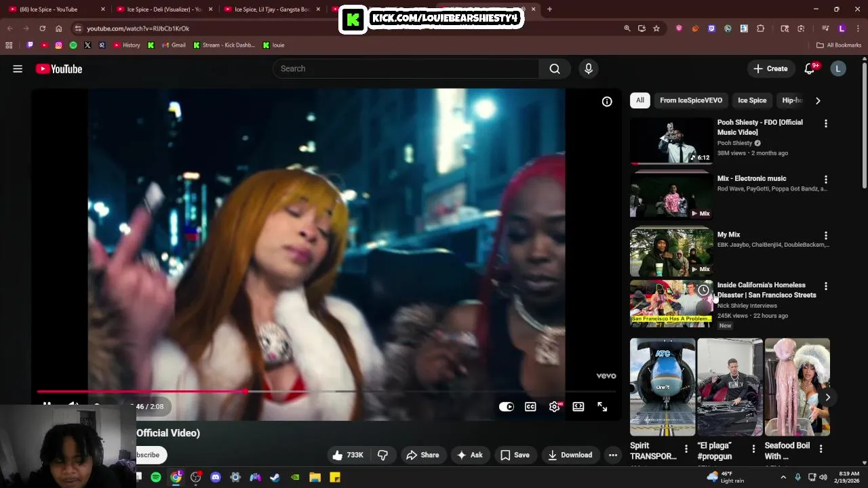The height and width of the screenshot is (488, 868).
Task: Open Instagram bookmark icon
Action: pyautogui.click(x=59, y=45)
